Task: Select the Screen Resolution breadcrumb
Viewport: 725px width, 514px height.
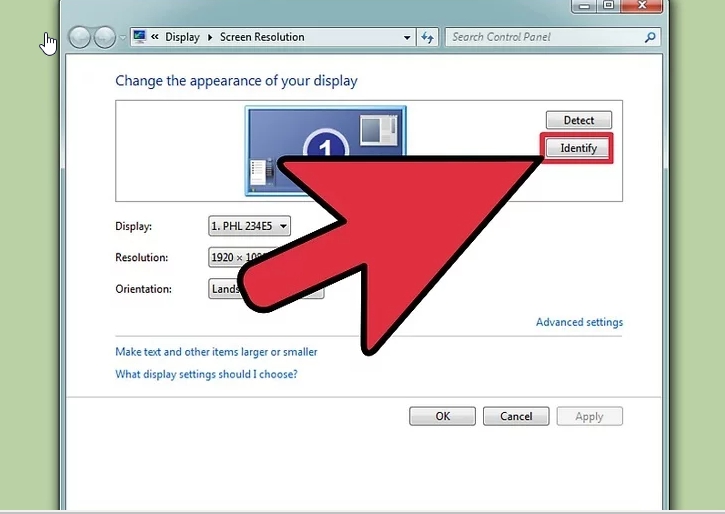Action: pos(262,37)
